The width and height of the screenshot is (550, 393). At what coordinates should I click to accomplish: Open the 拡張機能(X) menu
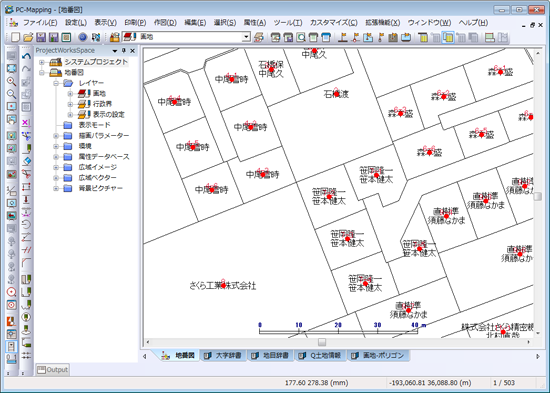(382, 23)
